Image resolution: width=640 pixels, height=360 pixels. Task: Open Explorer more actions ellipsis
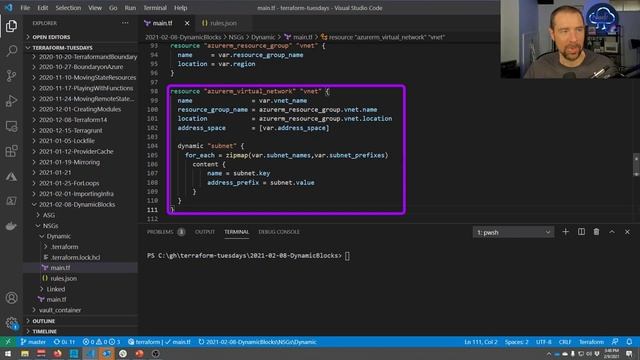tap(125, 23)
